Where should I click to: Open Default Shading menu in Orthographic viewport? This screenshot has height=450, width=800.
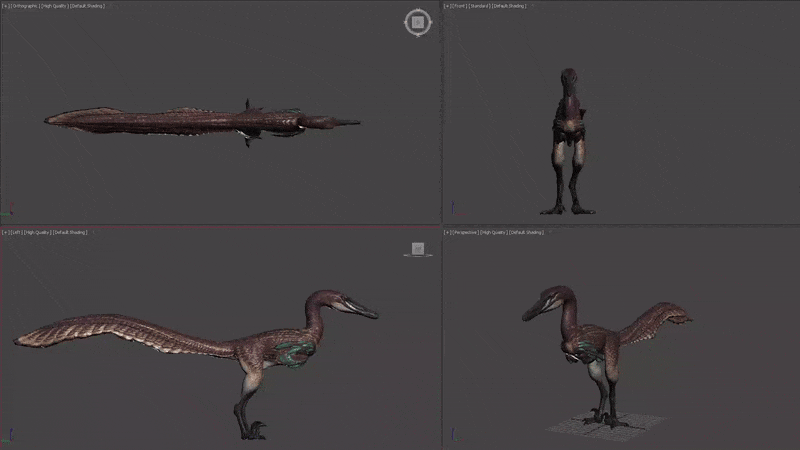[x=88, y=6]
